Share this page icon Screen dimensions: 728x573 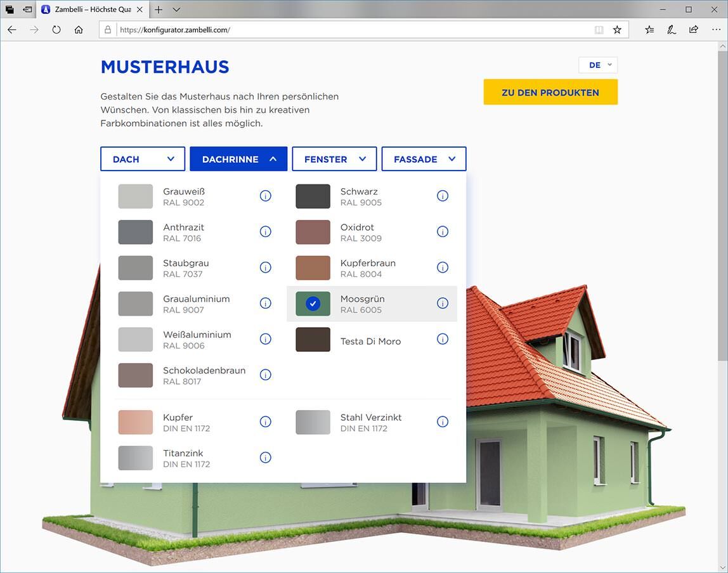point(694,30)
